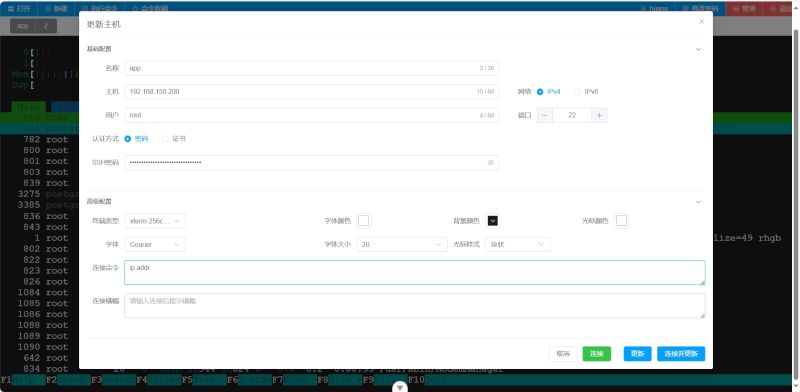Click the huang user item in top bar

(x=655, y=9)
